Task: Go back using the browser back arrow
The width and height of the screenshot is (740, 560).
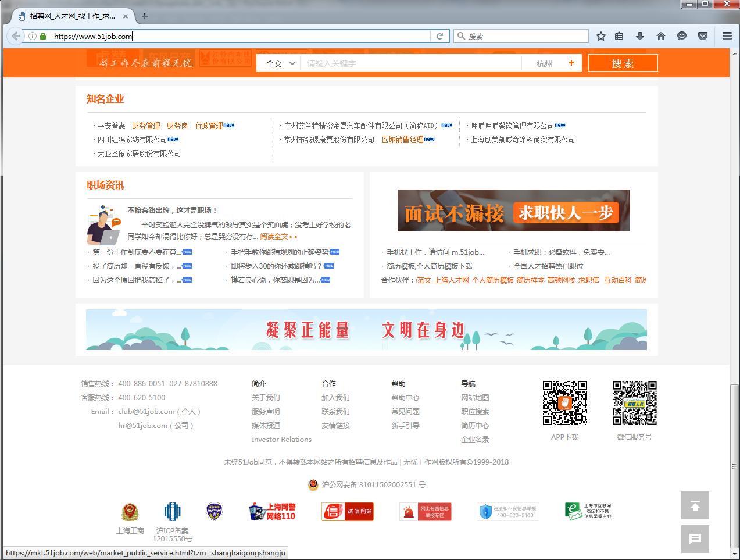Action: (x=16, y=36)
